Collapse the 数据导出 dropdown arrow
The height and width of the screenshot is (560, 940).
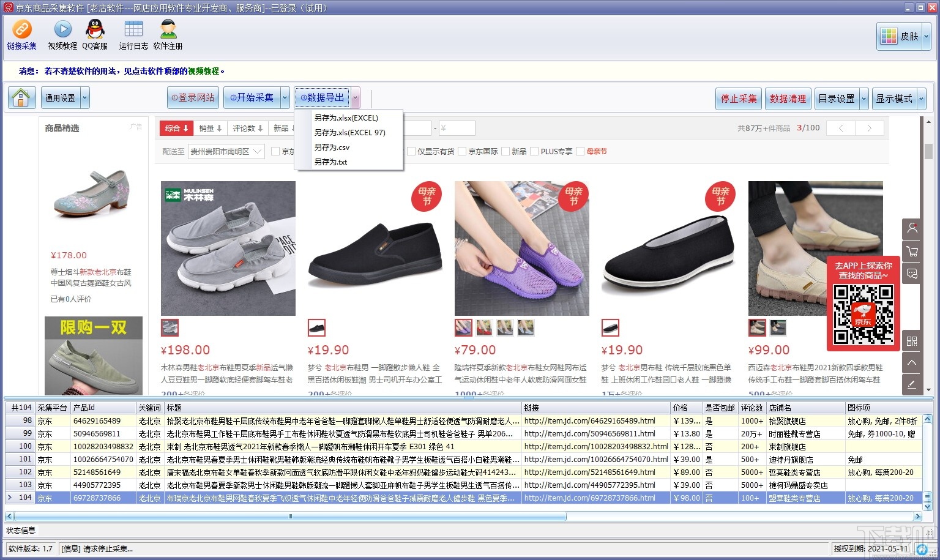(x=355, y=98)
